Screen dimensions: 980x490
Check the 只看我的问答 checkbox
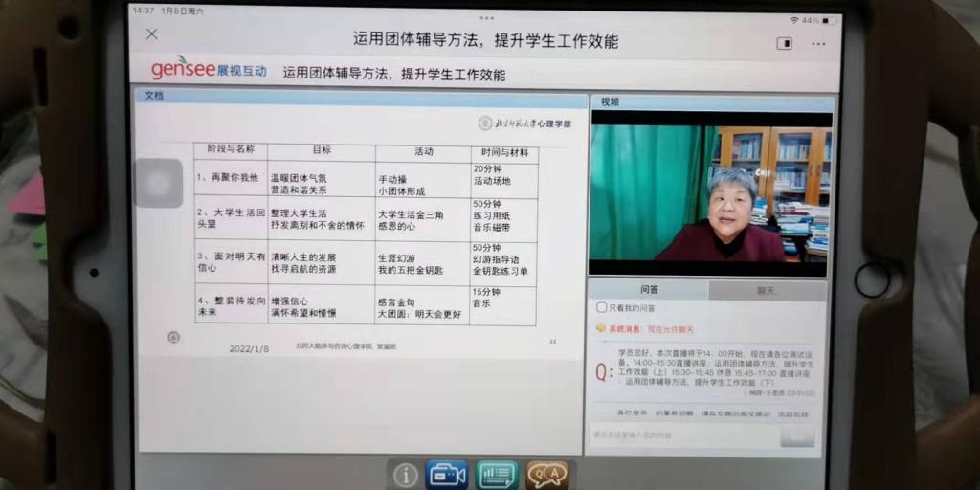(x=601, y=307)
